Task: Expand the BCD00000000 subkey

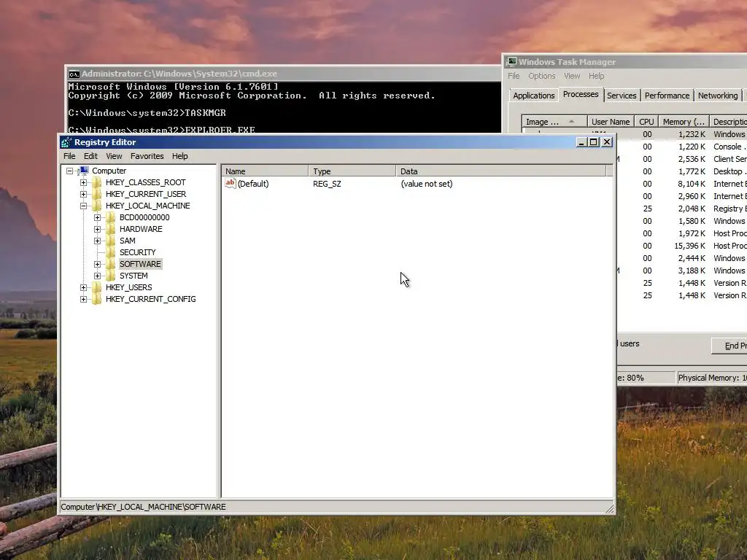Action: 98,217
